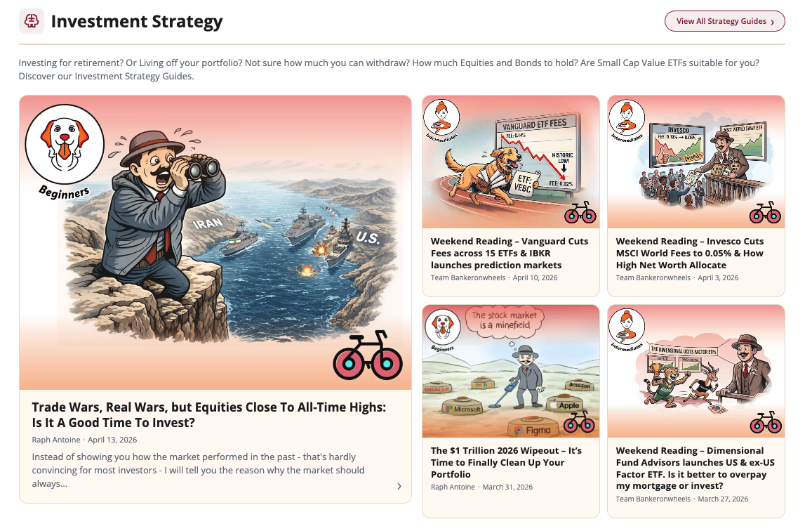Click bicycle icon on Invesco card
Screen dimensions: 812x531
[x=766, y=212]
